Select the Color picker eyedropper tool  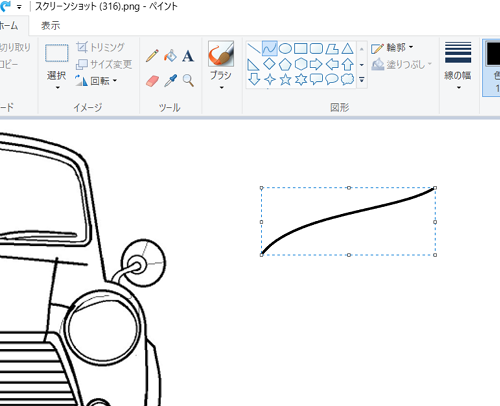pos(170,81)
